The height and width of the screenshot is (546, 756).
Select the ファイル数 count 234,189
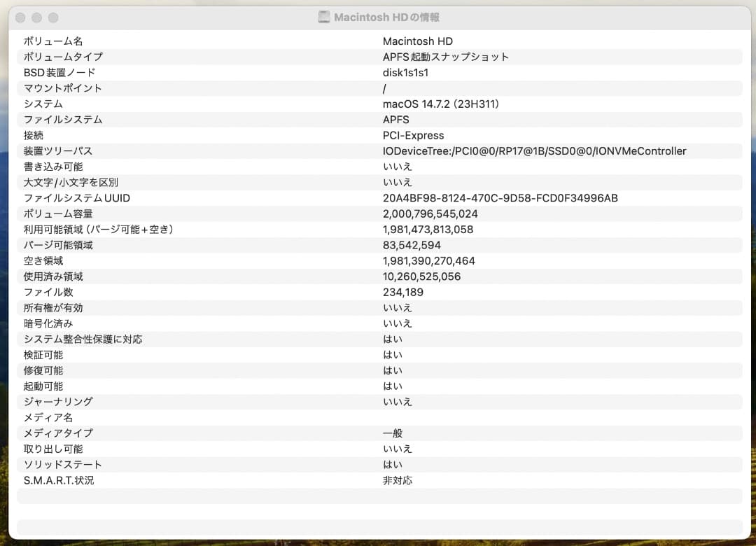click(403, 292)
